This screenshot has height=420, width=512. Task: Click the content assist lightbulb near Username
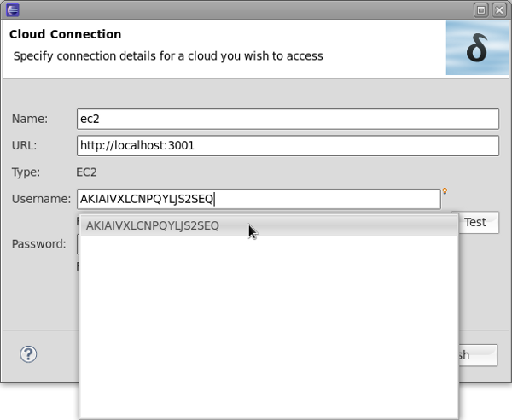445,191
